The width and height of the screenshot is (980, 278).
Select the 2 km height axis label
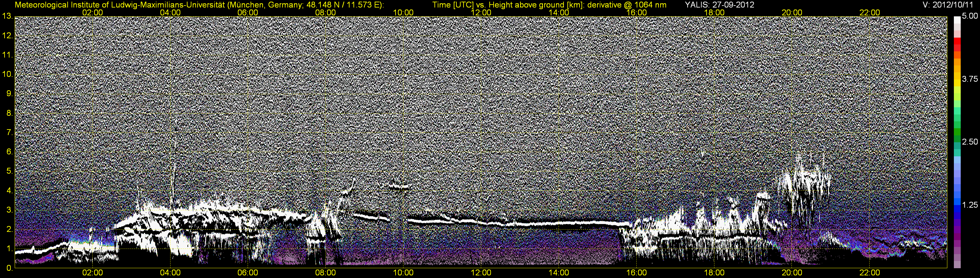pos(9,229)
